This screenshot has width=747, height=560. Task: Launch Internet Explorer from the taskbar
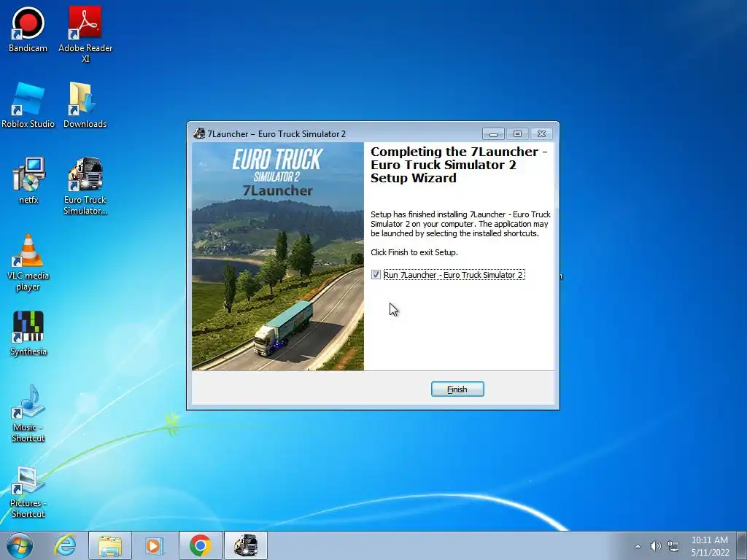[x=65, y=545]
